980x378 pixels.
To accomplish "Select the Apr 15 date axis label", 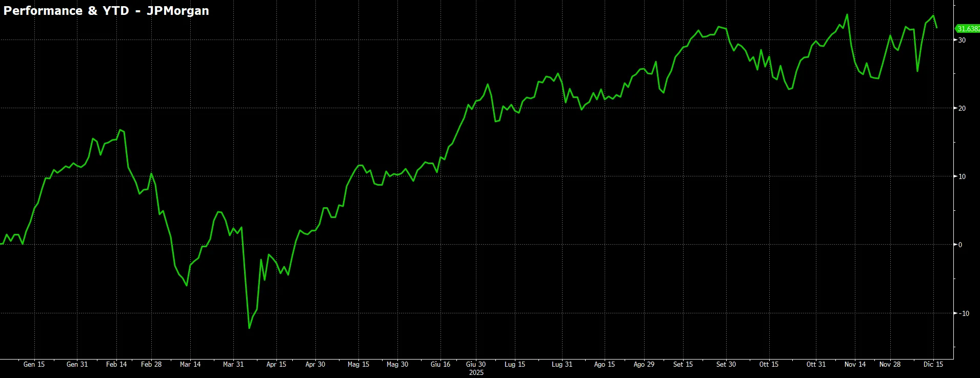I will click(x=276, y=364).
